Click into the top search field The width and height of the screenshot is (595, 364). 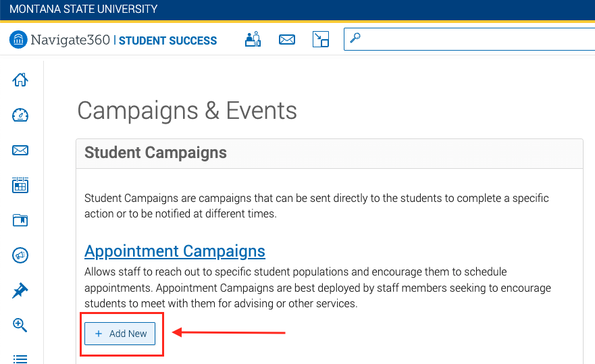click(469, 39)
